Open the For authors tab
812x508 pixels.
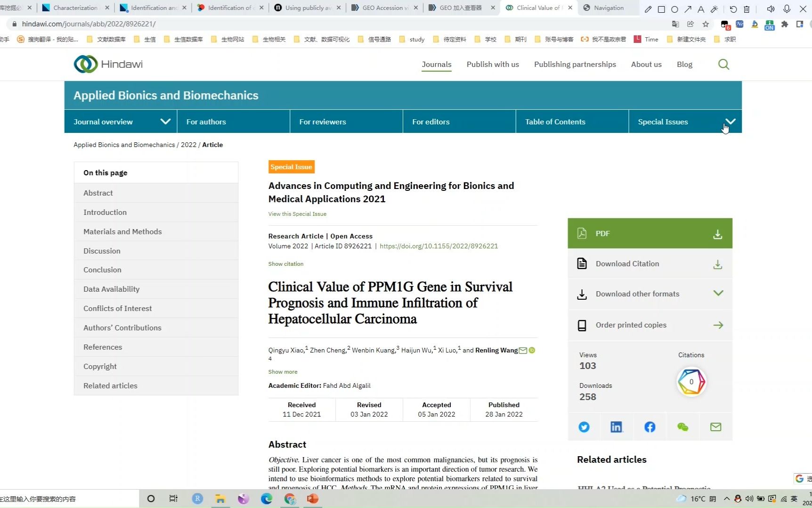pos(234,122)
